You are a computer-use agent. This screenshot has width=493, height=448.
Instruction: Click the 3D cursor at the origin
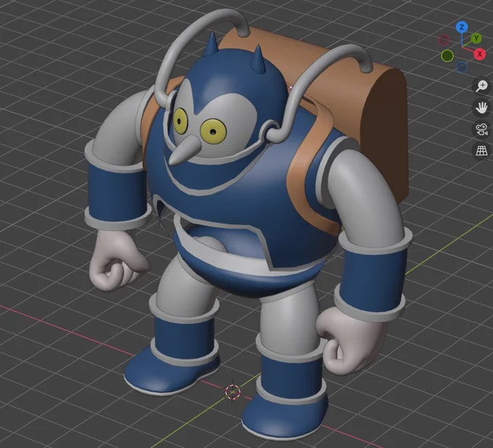click(x=233, y=391)
